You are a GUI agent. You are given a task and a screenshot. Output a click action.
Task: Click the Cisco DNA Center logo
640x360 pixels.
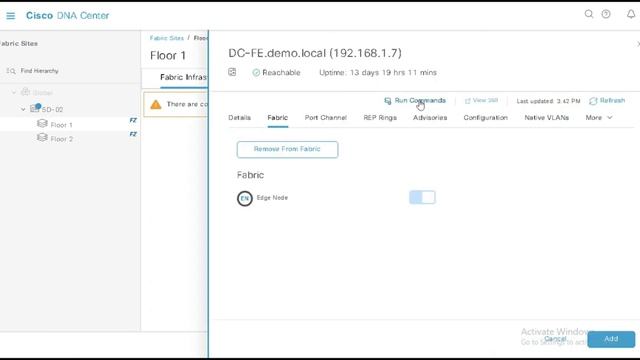(67, 16)
